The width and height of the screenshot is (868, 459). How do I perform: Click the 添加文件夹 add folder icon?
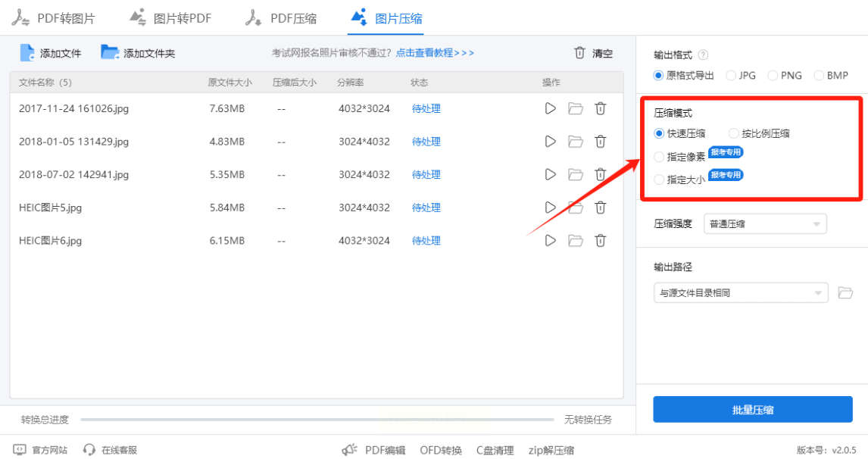[110, 52]
